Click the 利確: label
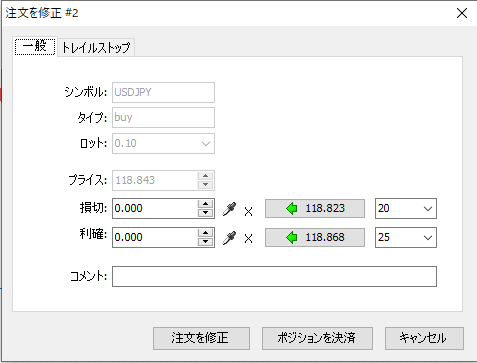 (x=93, y=234)
